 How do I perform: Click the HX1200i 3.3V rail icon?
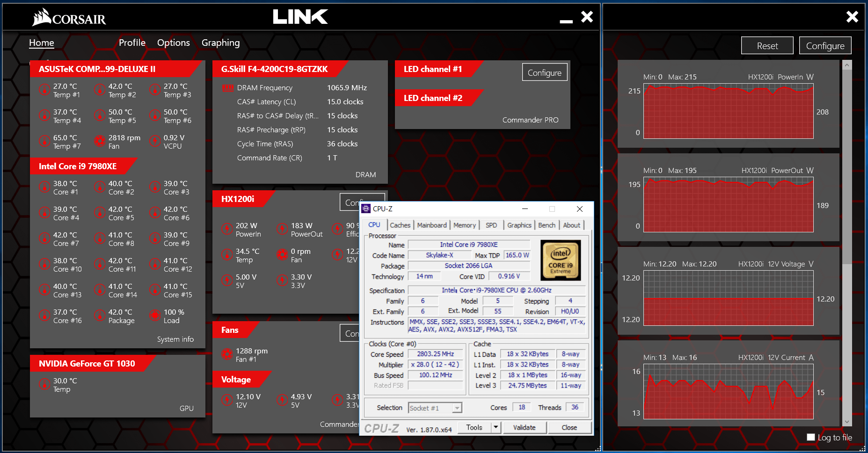pos(282,280)
